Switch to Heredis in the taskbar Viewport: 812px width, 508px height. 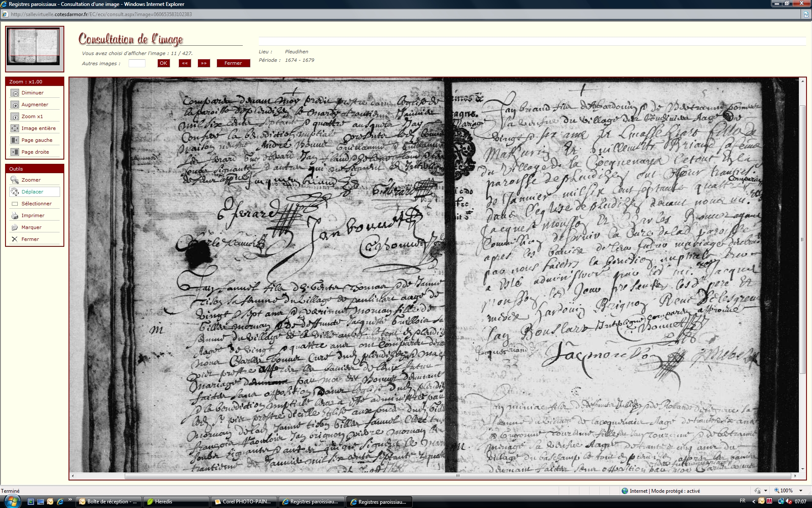[x=176, y=502]
